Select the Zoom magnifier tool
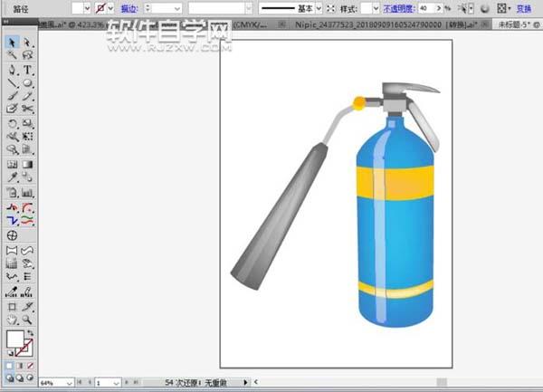The width and height of the screenshot is (543, 392). click(x=27, y=320)
